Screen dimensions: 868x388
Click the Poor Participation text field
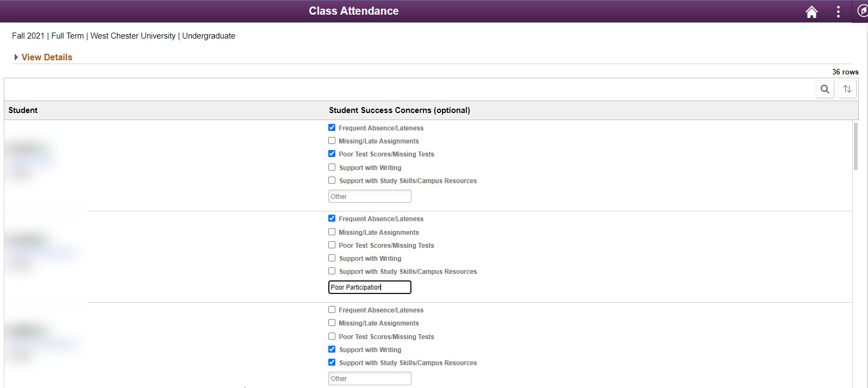370,287
